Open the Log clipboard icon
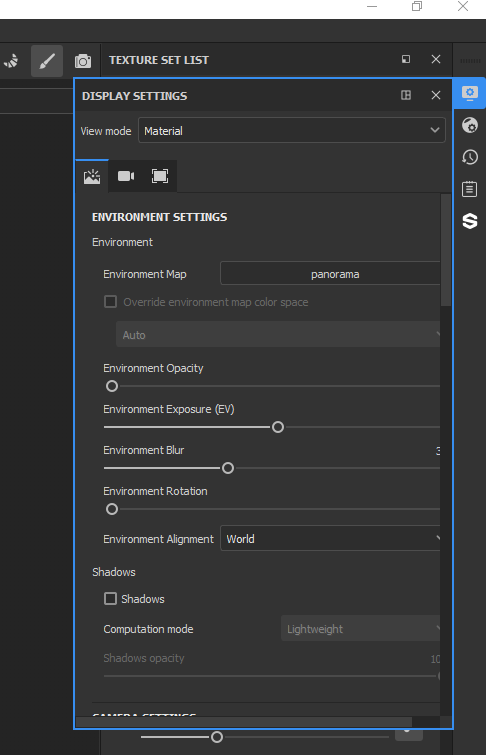Viewport: 486px width, 755px height. coord(470,189)
